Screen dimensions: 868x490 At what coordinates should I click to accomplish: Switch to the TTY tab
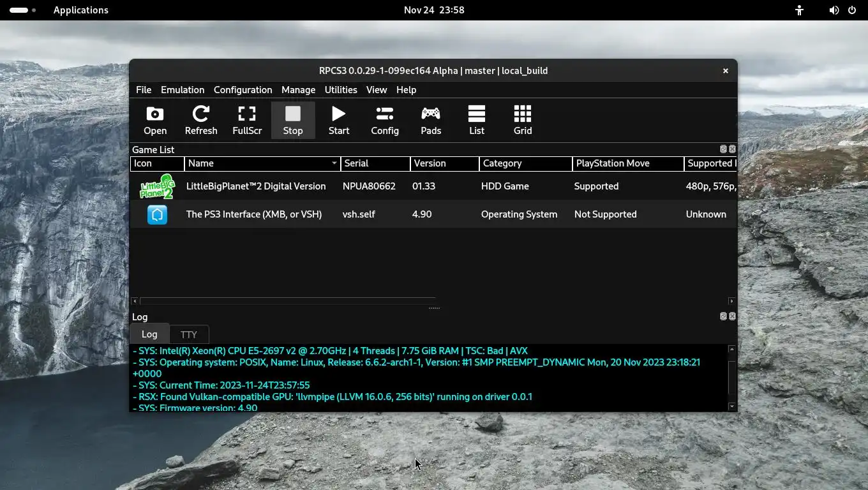click(188, 334)
